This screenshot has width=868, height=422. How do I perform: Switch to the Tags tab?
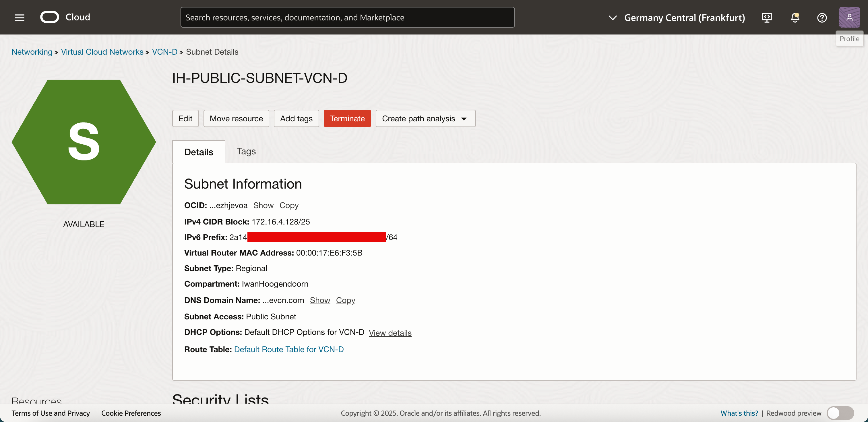(x=246, y=151)
